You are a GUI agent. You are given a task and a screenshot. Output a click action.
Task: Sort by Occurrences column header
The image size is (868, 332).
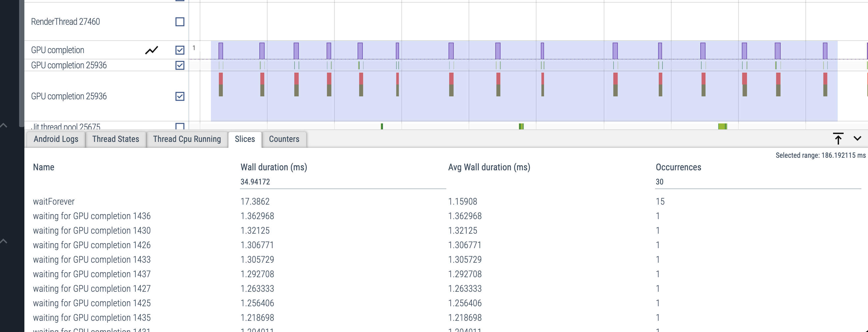tap(678, 167)
